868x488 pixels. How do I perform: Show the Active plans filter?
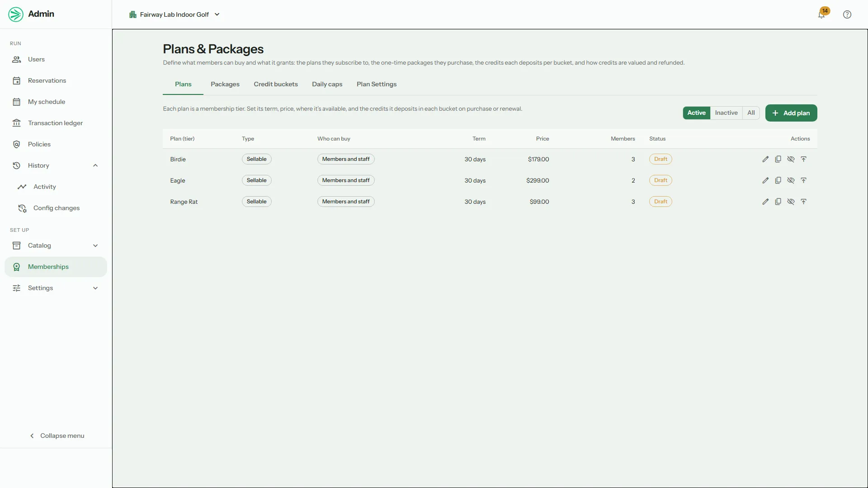(x=696, y=113)
